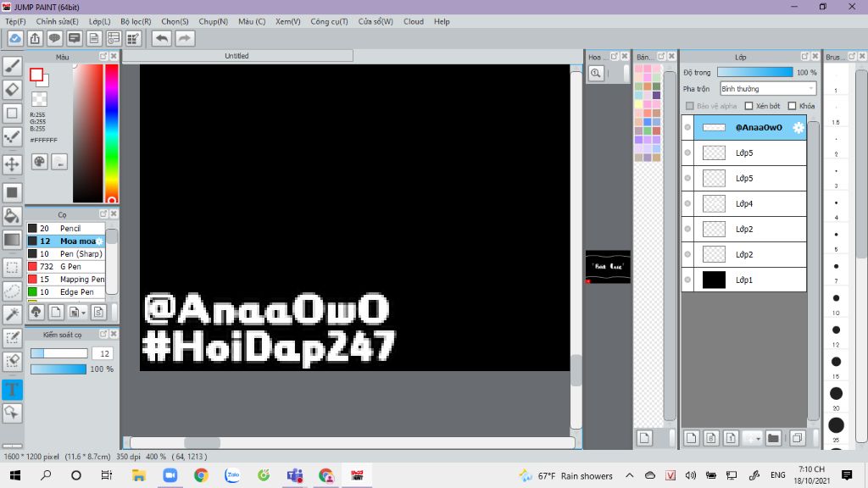Open the Lớp(L) menu
This screenshot has width=868, height=488.
(x=100, y=21)
